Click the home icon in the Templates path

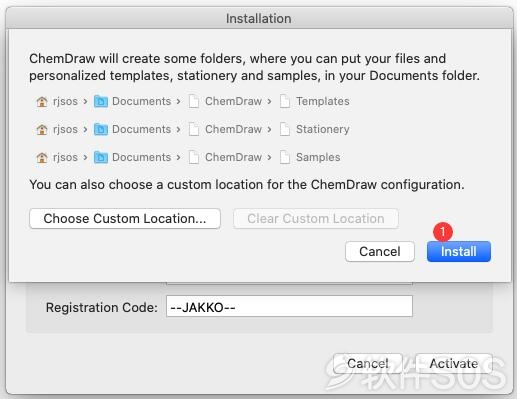click(42, 101)
